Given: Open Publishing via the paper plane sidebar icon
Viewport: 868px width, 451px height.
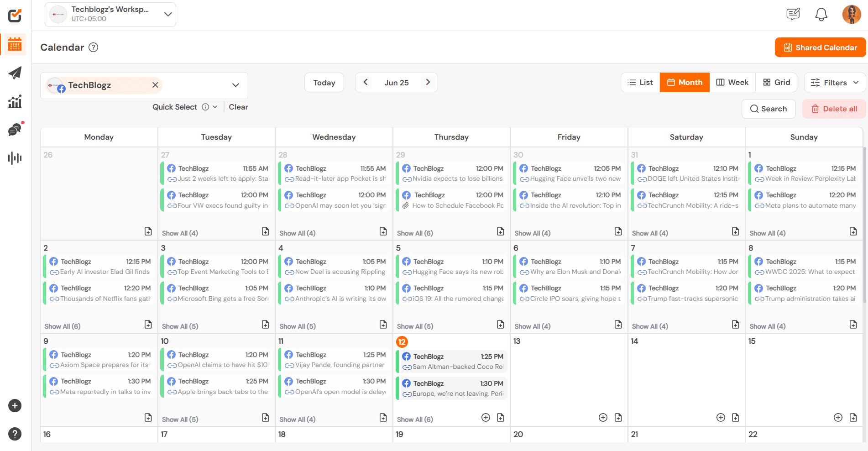Looking at the screenshot, I should (x=15, y=73).
